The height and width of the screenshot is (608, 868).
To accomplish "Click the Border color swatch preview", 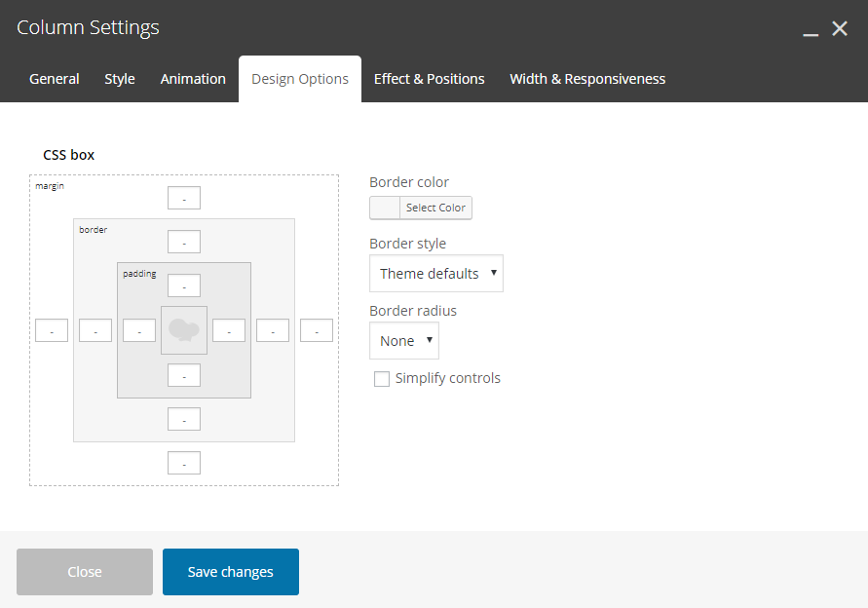I will 385,208.
